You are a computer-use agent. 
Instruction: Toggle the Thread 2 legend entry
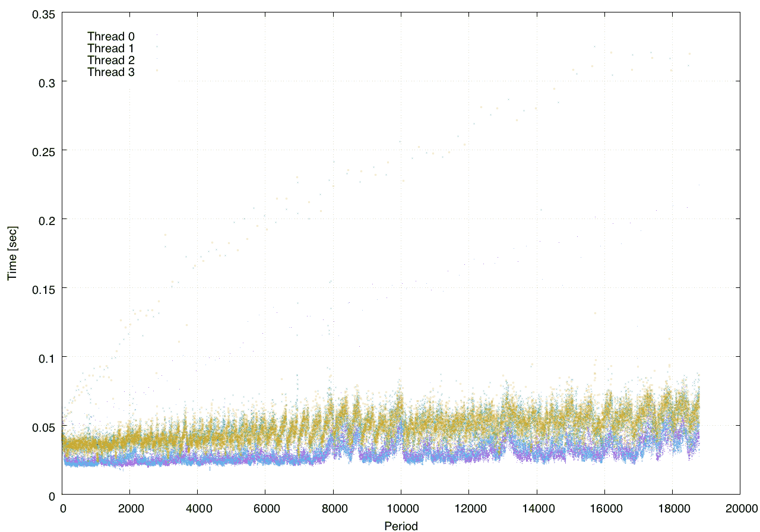pyautogui.click(x=111, y=60)
